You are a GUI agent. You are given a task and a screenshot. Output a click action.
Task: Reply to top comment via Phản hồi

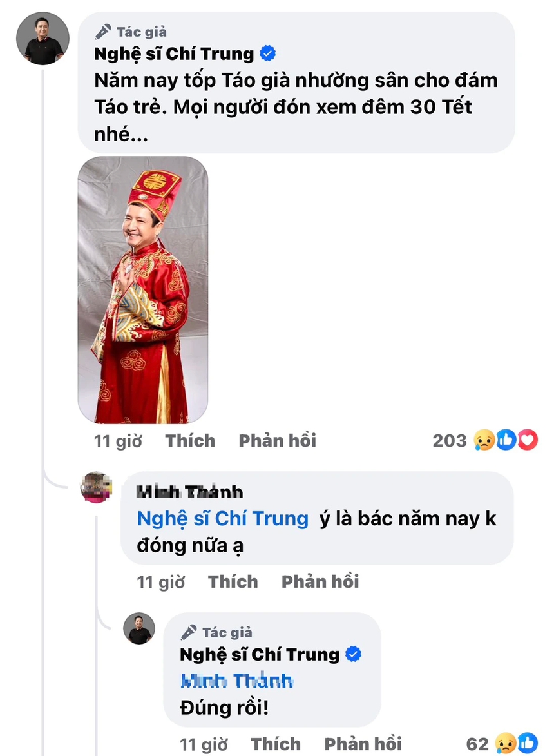click(x=277, y=441)
